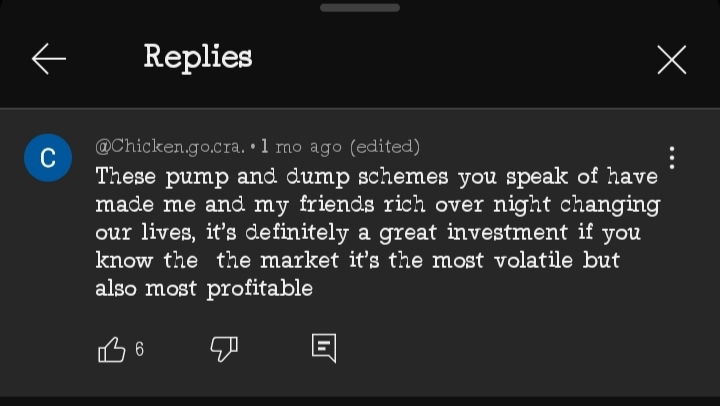720x406 pixels.
Task: Tap the Replies header title
Action: (x=198, y=57)
